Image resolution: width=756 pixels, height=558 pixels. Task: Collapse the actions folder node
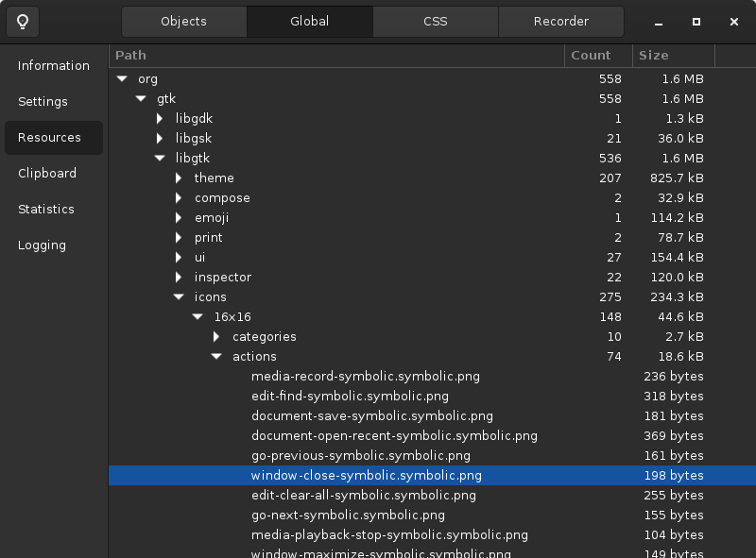point(215,356)
